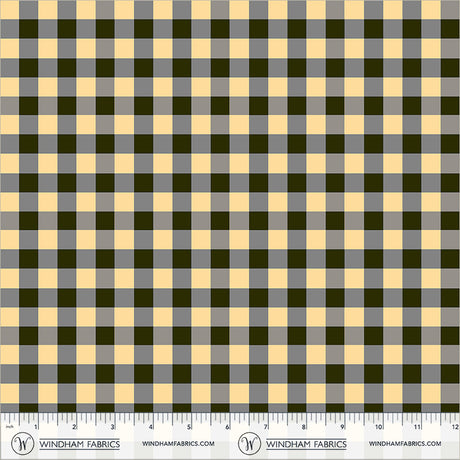Click ruler number 10
Image resolution: width=460 pixels, height=460 pixels.
(x=379, y=427)
